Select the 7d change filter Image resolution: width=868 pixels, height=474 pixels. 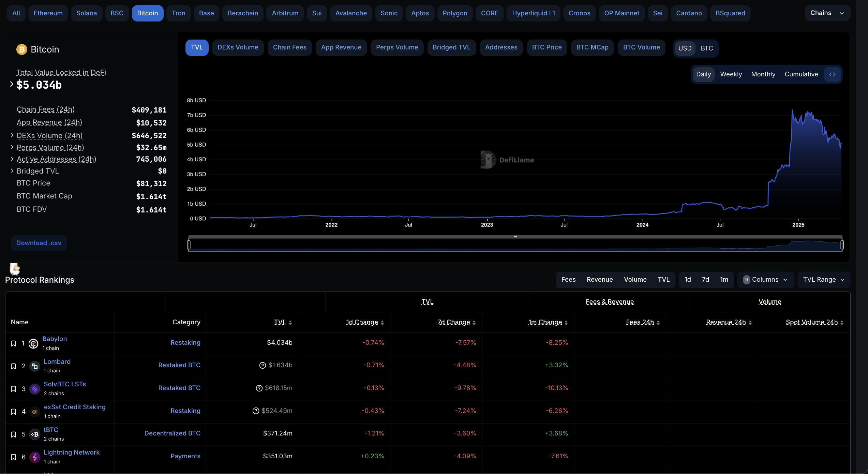[x=705, y=280]
